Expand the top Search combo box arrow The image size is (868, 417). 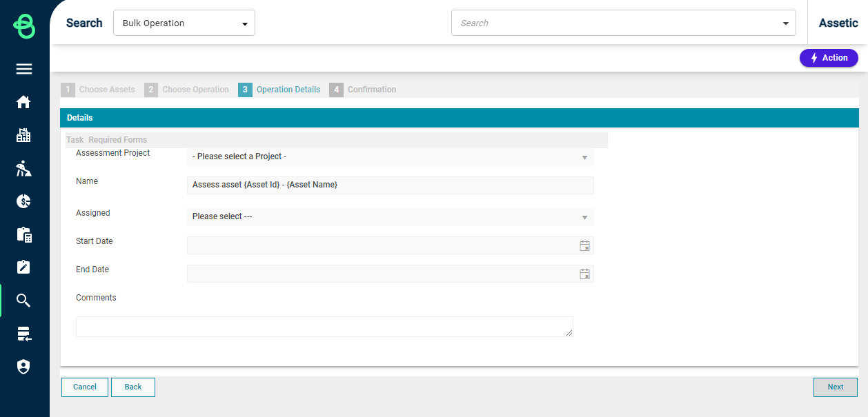click(785, 23)
